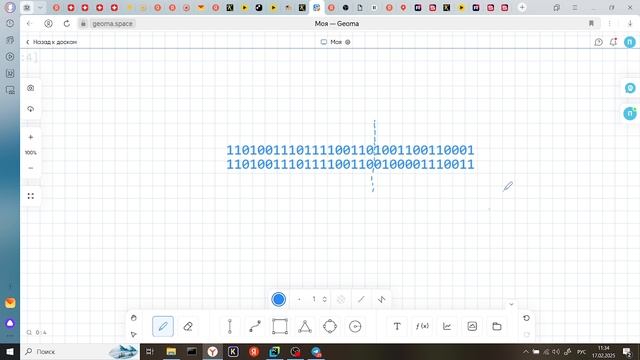Select the rectangle shape tool
This screenshot has width=640, height=360.
tap(280, 326)
